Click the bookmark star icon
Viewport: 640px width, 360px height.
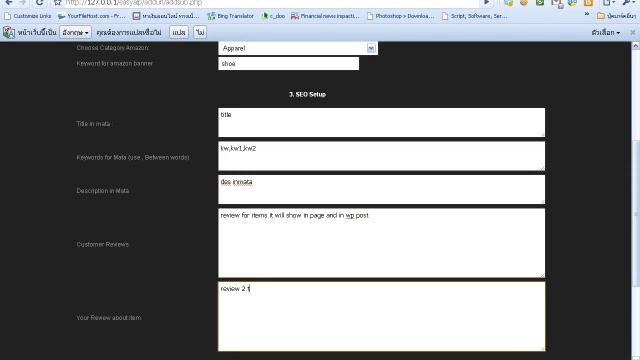pos(58,3)
